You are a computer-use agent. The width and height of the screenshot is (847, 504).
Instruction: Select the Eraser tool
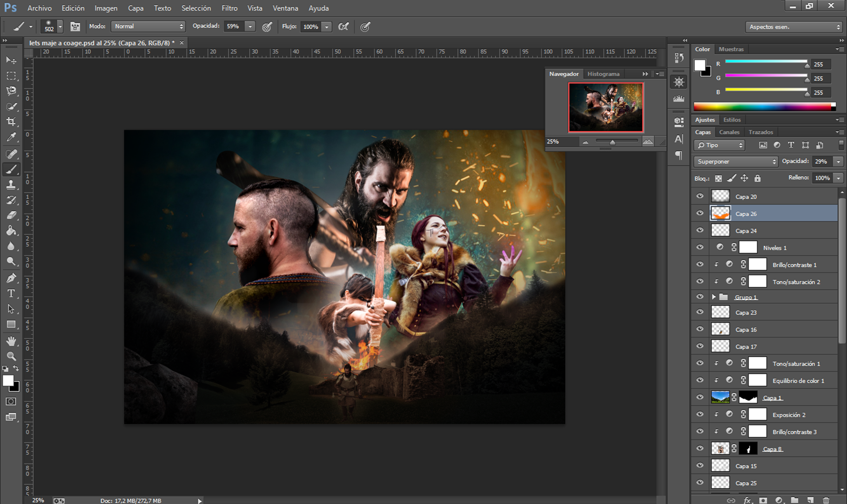coord(11,216)
